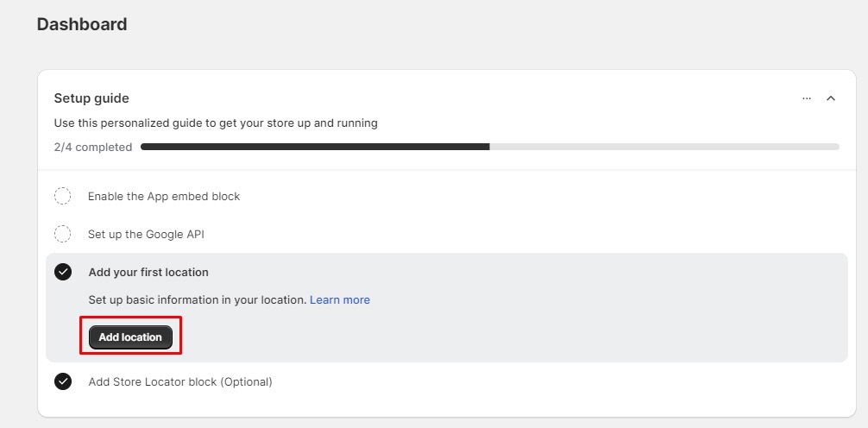Expand the Enable the App embed block step
868x428 pixels.
[x=164, y=197]
